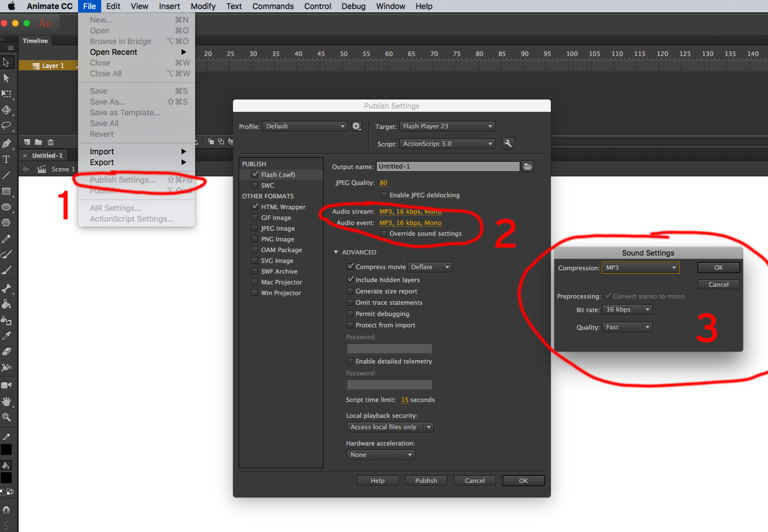Pick the Pencil tool

click(x=6, y=239)
